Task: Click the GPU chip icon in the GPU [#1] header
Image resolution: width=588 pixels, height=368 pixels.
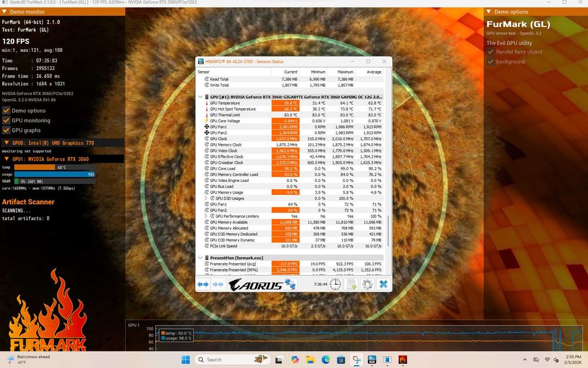Action: pos(206,97)
